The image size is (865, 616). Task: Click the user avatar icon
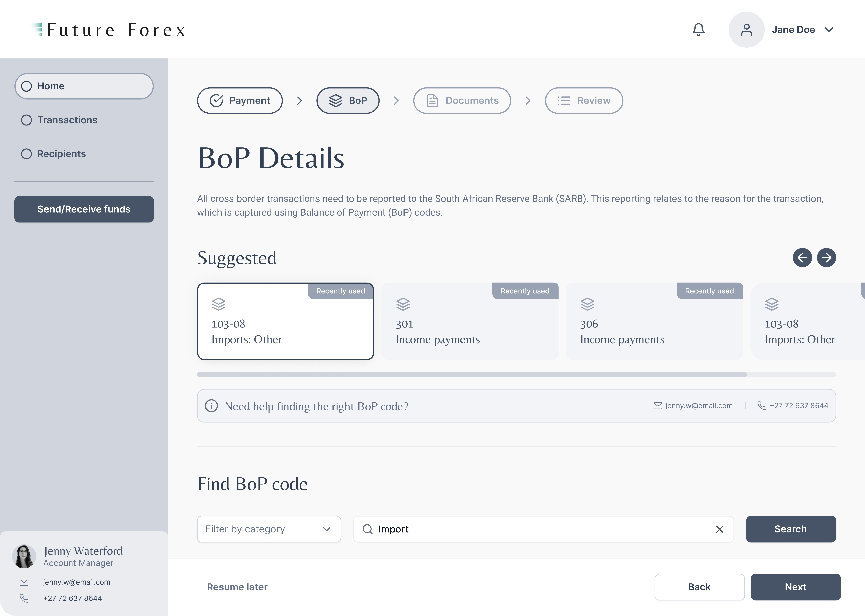[x=746, y=30]
